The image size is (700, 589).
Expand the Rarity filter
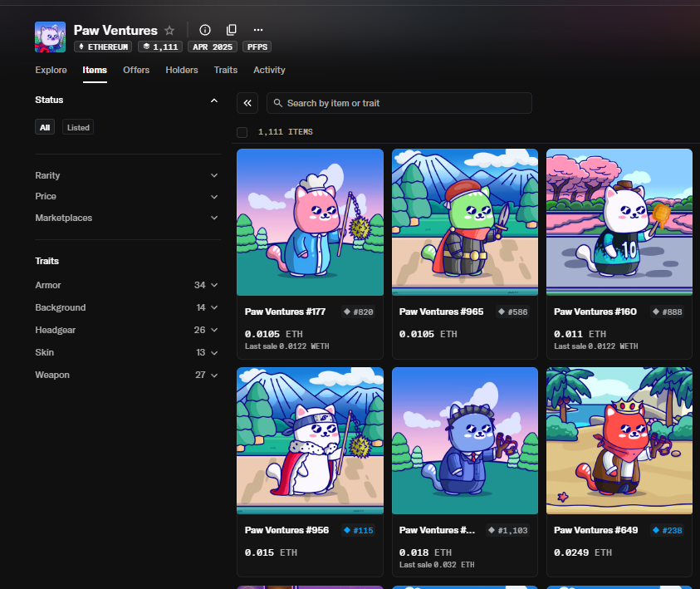128,175
